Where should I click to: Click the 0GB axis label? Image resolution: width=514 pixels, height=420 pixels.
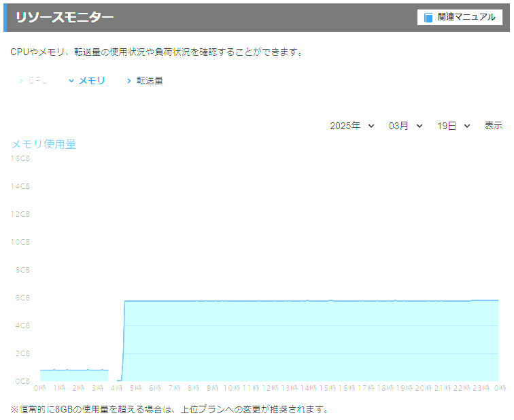tap(22, 381)
